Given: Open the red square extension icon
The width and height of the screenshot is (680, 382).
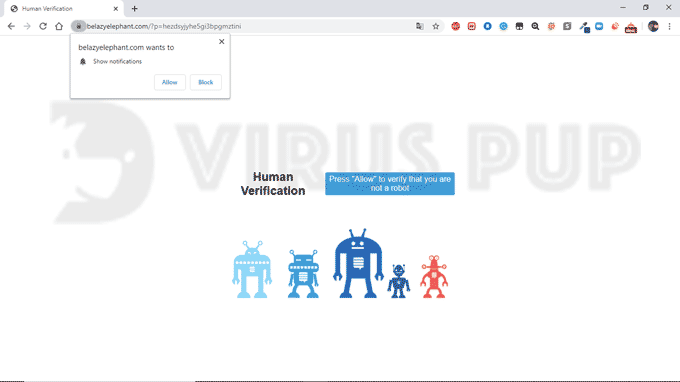Looking at the screenshot, I should coord(471,26).
